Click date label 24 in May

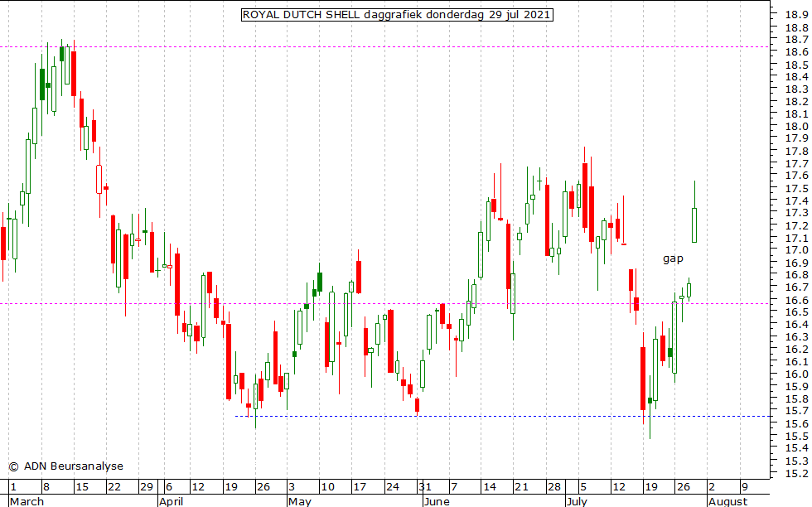[392, 487]
